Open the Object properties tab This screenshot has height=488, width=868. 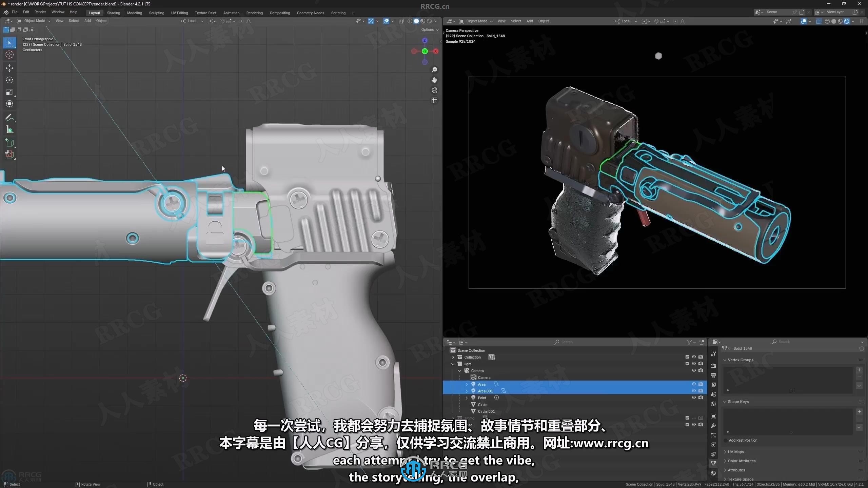(713, 416)
